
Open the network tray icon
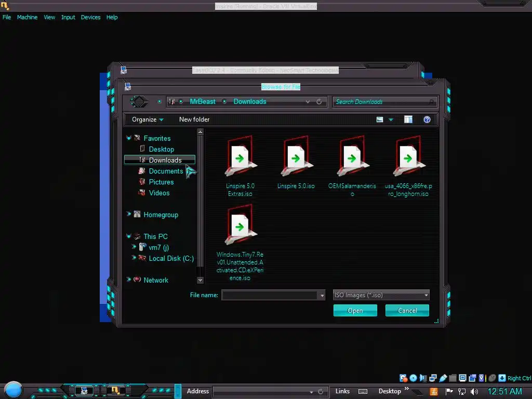(462, 392)
